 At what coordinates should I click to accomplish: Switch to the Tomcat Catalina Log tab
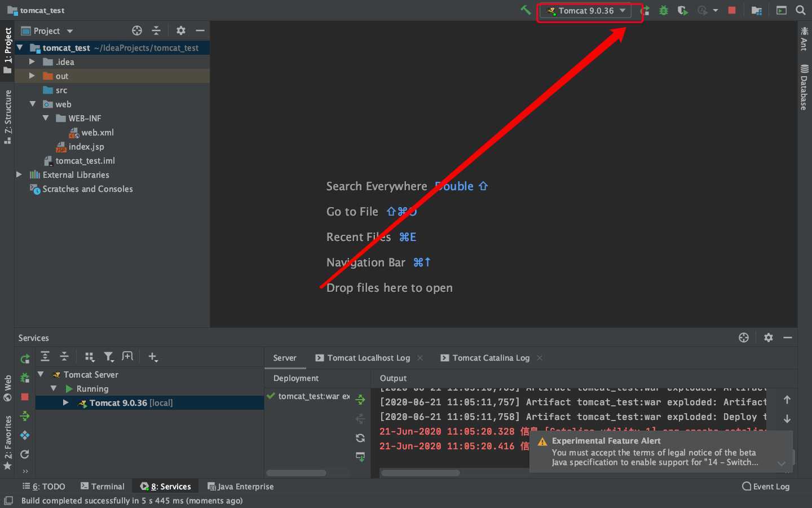point(491,358)
